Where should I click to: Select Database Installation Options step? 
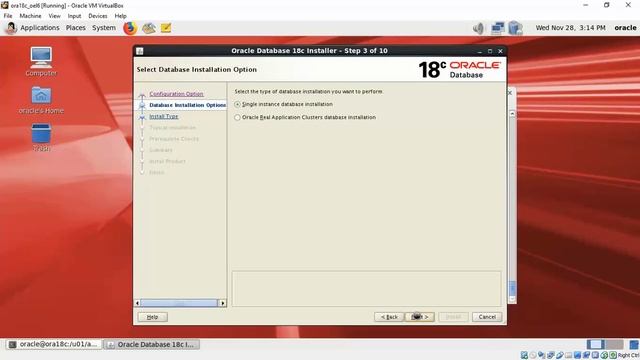(x=187, y=105)
